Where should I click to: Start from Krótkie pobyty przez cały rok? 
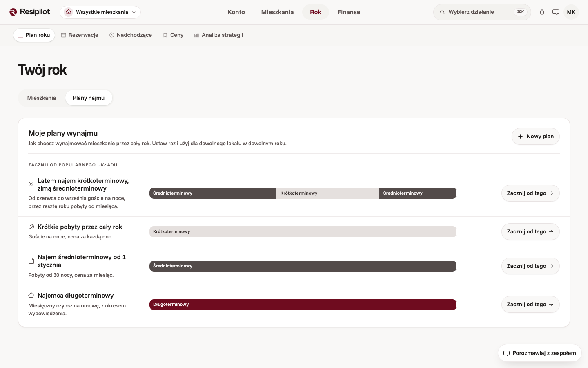point(530,231)
